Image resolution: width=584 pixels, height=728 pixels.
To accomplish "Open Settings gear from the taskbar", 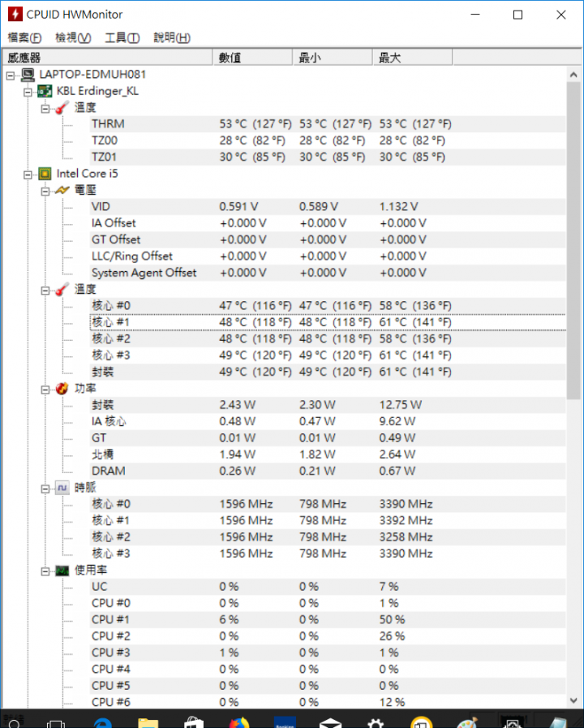I will 376,723.
